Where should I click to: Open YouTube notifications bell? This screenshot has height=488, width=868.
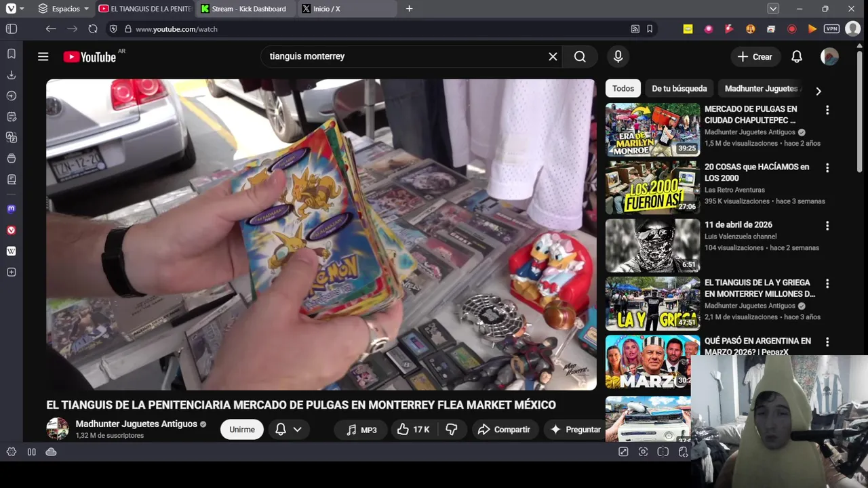pos(797,57)
